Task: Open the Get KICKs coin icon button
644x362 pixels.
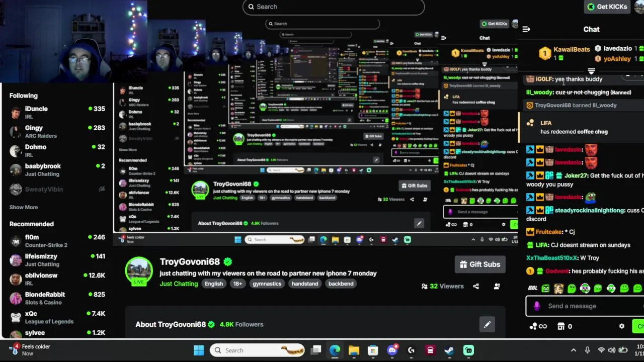Action: pos(607,7)
